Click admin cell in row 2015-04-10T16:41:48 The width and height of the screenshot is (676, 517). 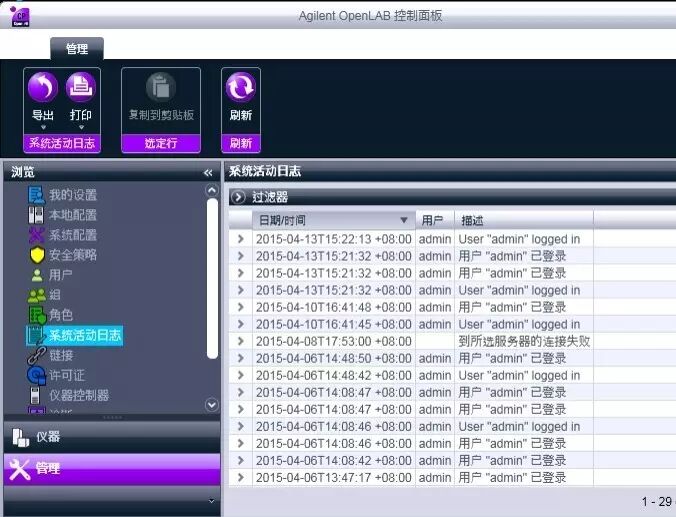tap(435, 307)
